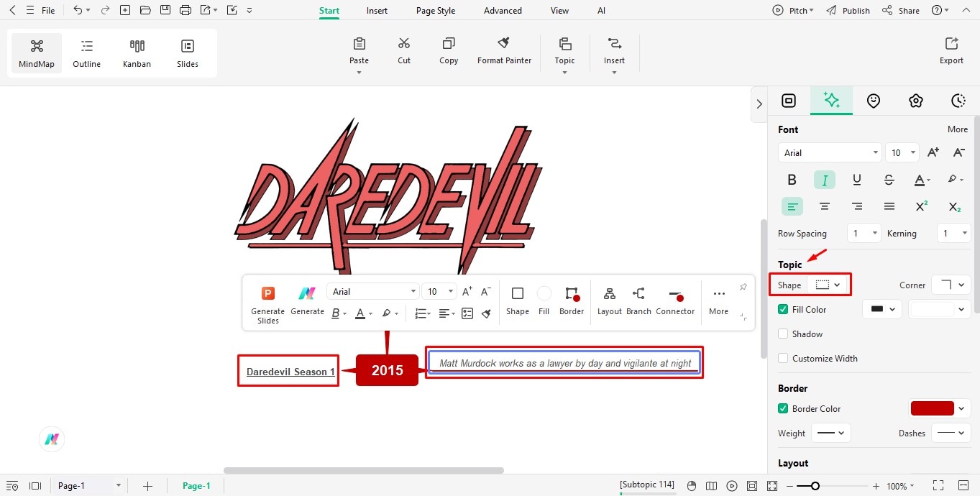Open Row Spacing dropdown
Screen dimensions: 980x496
864,233
